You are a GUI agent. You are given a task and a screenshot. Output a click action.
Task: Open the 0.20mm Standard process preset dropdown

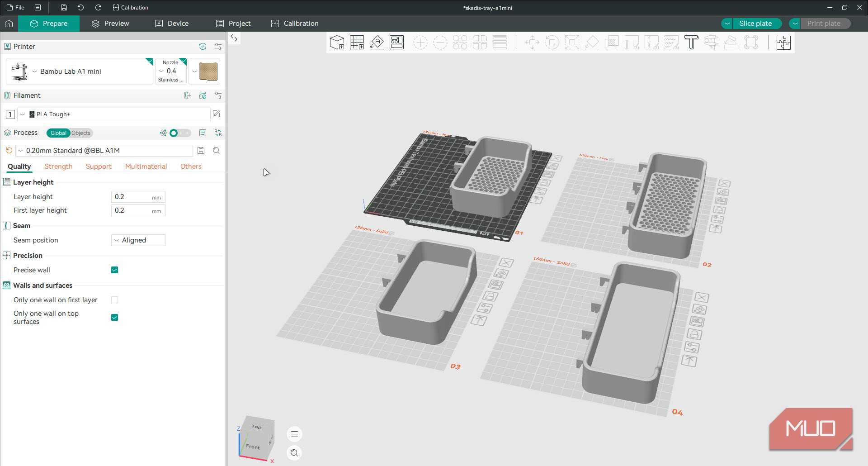104,151
